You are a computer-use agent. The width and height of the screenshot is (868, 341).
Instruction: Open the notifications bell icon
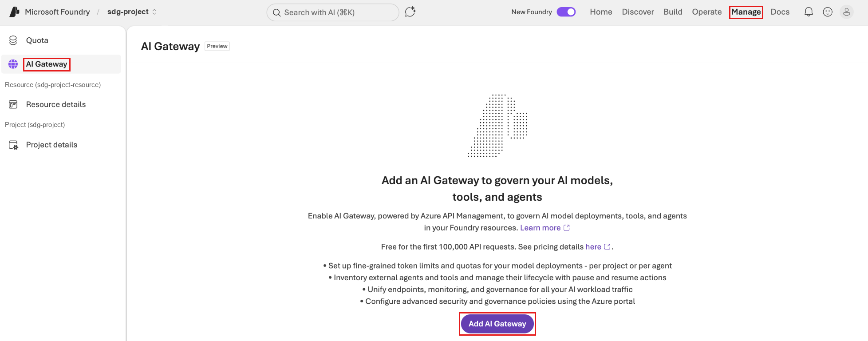pyautogui.click(x=809, y=12)
